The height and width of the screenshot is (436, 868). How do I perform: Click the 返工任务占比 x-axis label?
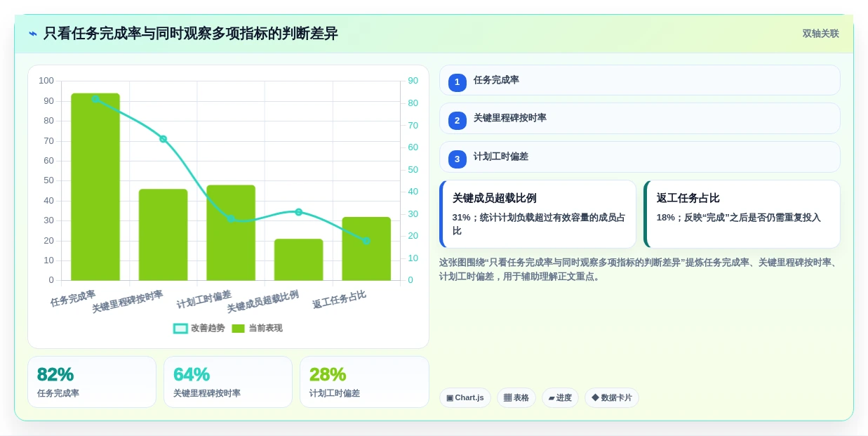340,300
